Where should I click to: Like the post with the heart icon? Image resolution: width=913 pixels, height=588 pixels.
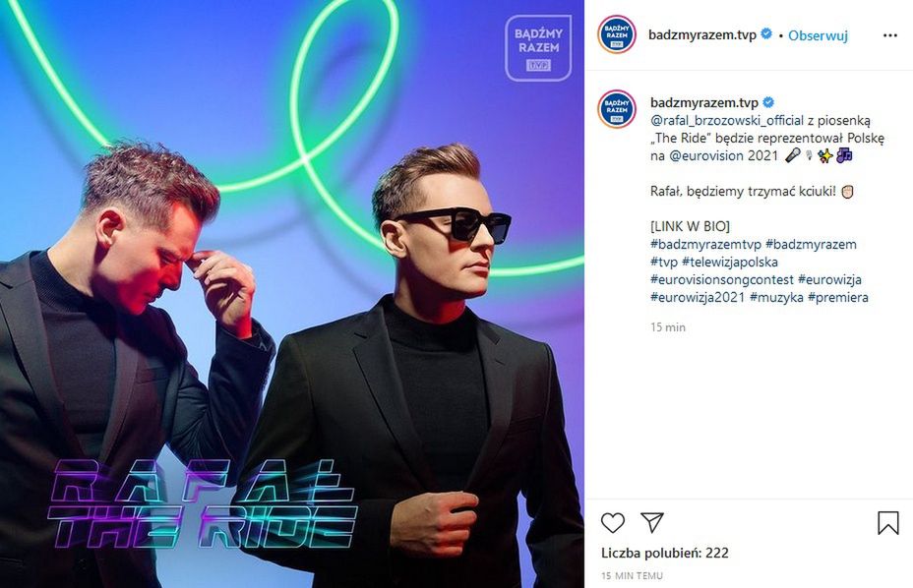point(613,523)
